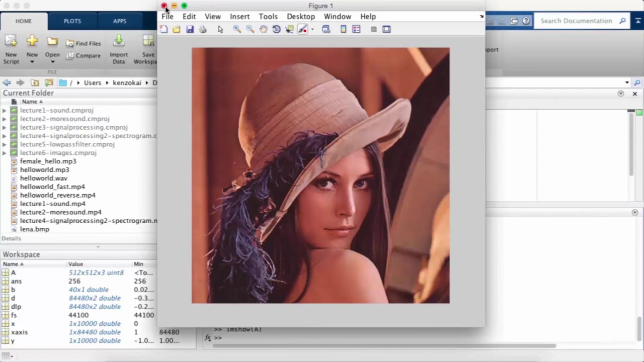Click the Users segment in path bar
Screen dimensions: 644x362
[x=93, y=83]
